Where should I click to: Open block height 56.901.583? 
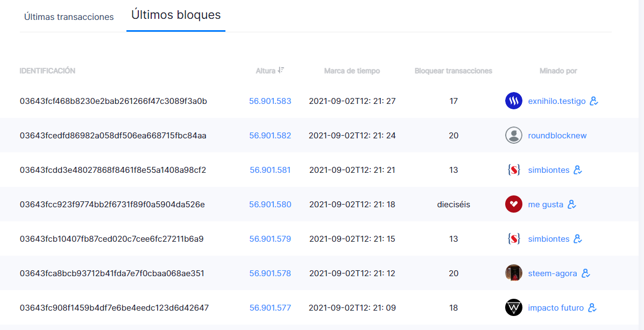point(270,101)
